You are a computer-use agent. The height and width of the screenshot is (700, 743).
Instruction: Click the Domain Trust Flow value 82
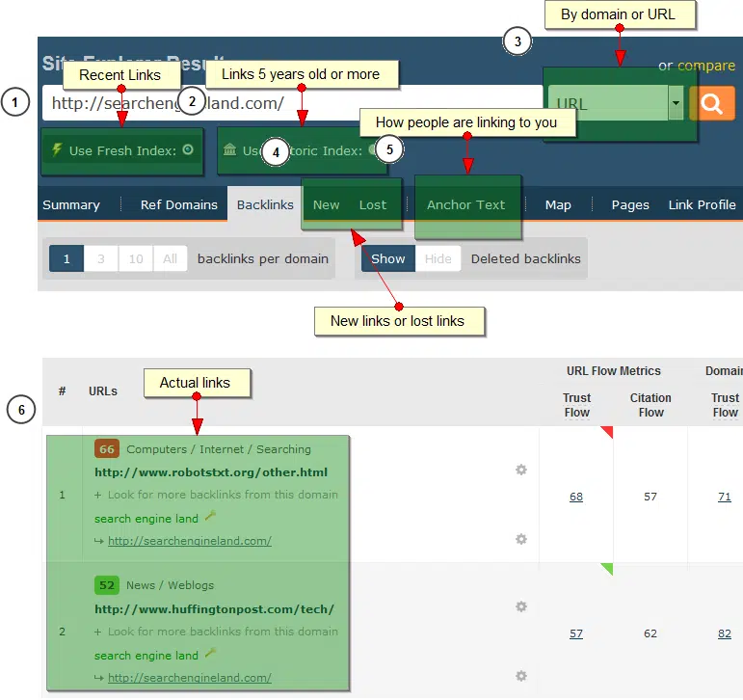click(725, 633)
